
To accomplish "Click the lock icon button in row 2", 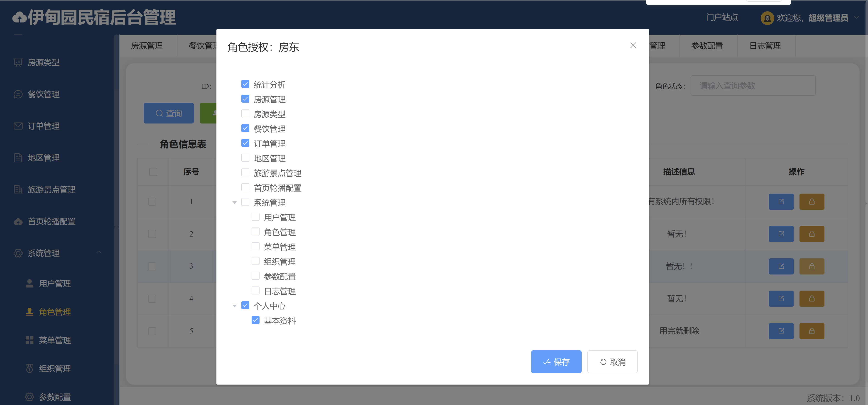I will pos(812,234).
